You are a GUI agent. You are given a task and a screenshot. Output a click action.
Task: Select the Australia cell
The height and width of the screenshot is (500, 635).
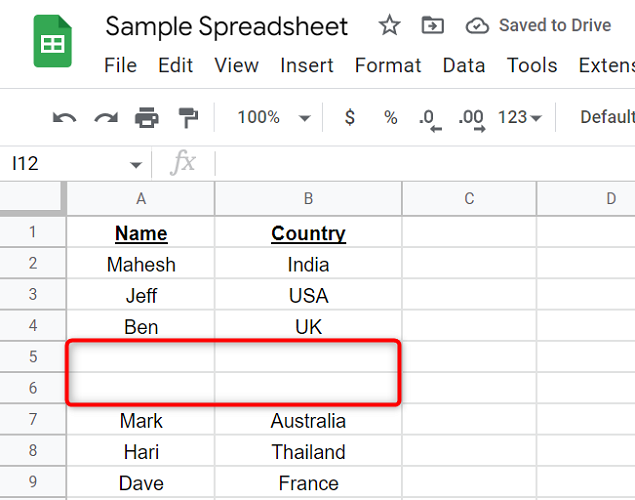pyautogui.click(x=308, y=419)
